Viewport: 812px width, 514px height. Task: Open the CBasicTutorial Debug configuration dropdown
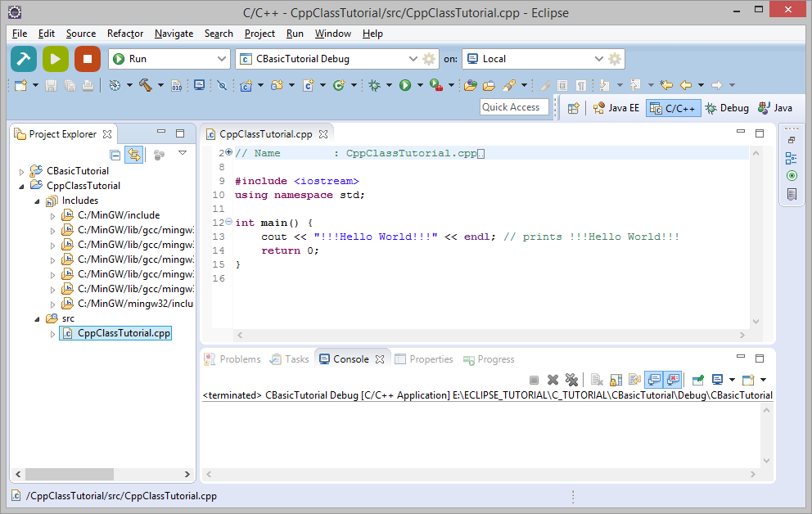coord(413,59)
